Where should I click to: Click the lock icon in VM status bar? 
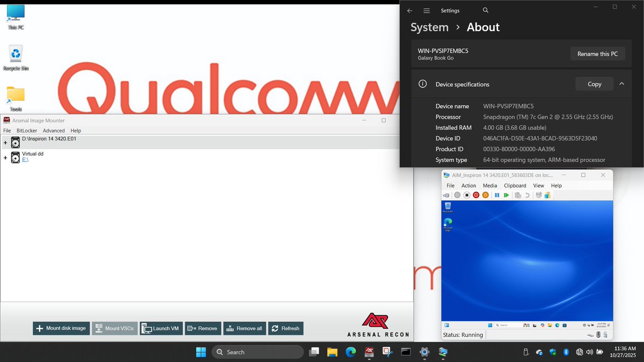pos(605,335)
